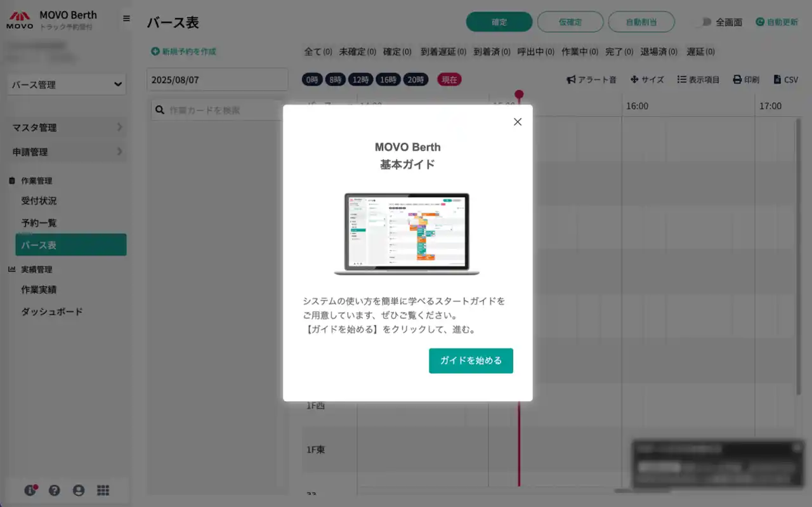Open help question mark icon

(x=55, y=490)
